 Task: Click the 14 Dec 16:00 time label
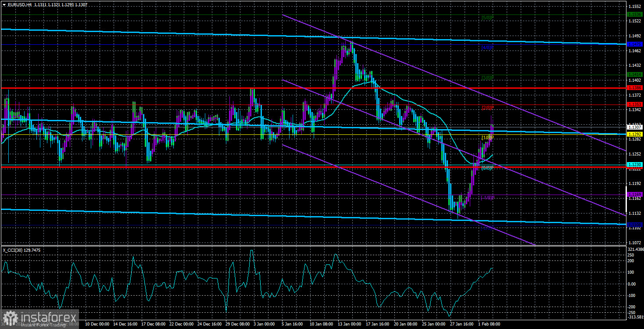click(125, 324)
